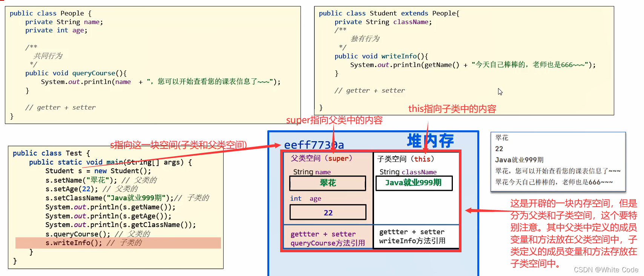The height and width of the screenshot is (276, 644).
Task: Click the "Java就业999期" className value box
Action: pos(414,183)
